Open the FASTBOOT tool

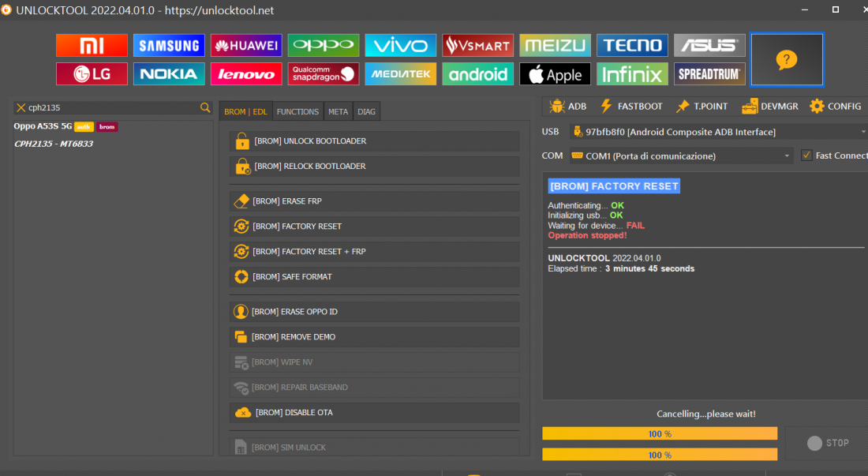pos(631,107)
